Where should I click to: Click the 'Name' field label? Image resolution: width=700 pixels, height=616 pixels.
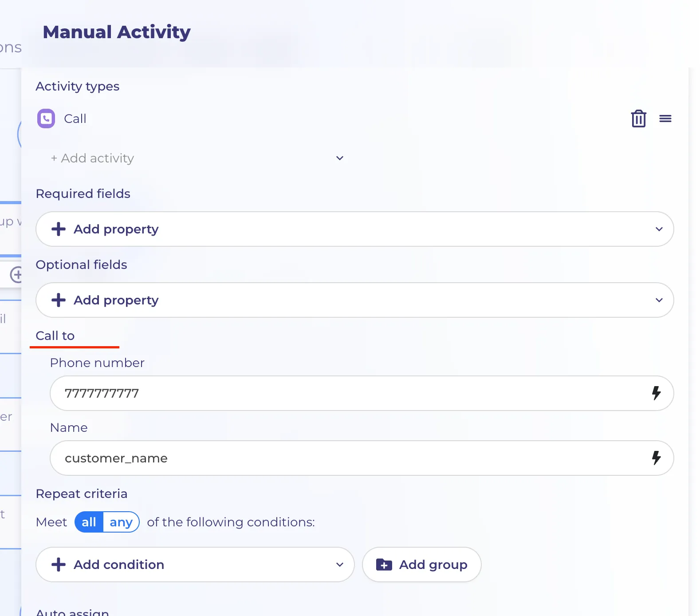69,427
